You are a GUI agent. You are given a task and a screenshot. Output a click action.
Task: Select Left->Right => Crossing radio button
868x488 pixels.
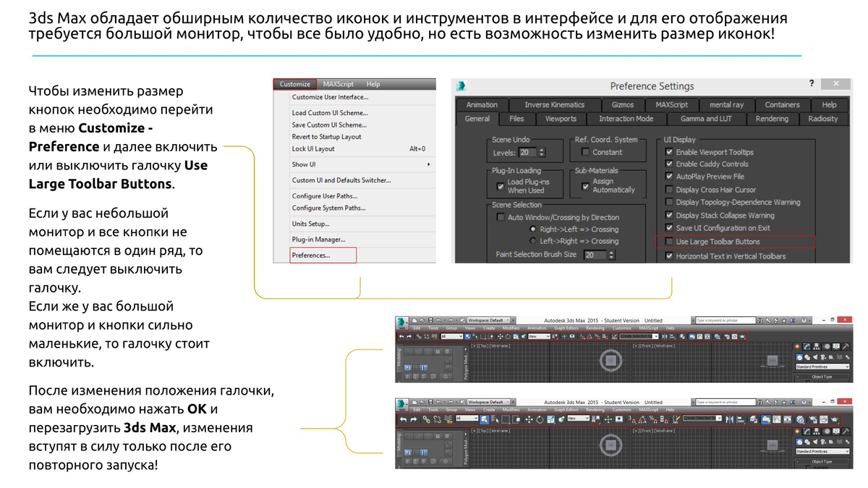pos(533,241)
